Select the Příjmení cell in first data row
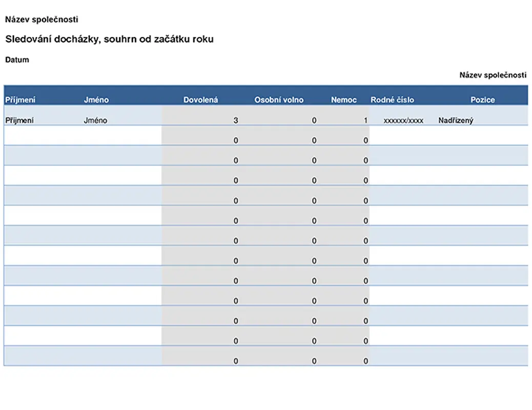 19,120
